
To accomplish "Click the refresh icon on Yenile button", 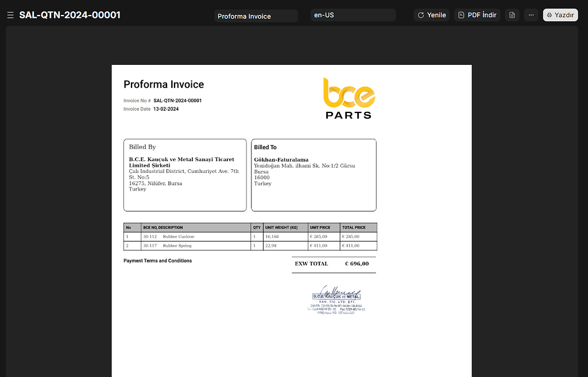I will click(420, 15).
